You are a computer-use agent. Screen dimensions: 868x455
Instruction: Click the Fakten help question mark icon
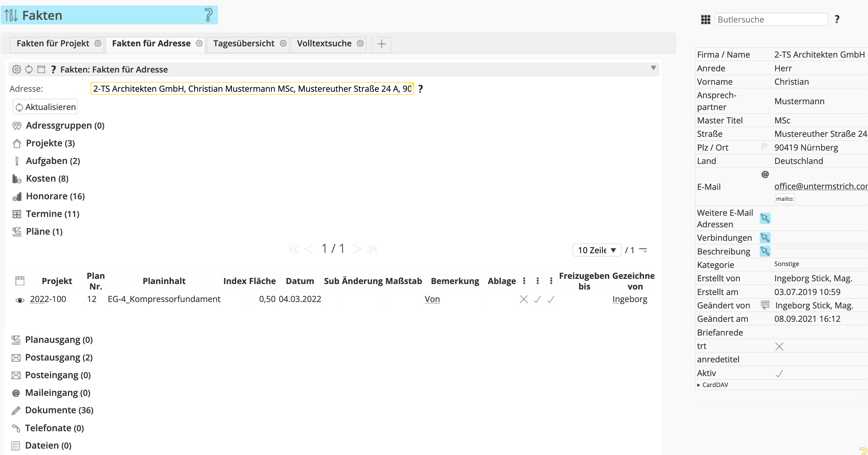(x=208, y=15)
